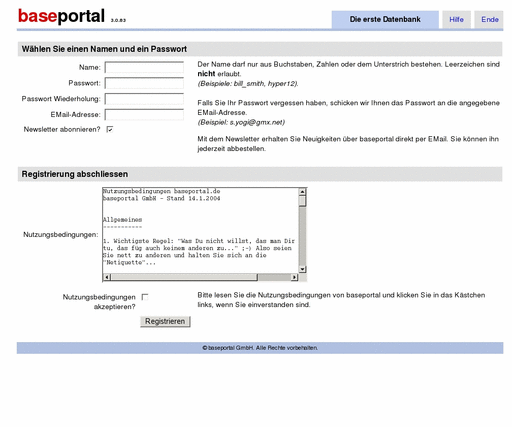Click the bold word 'nicht' in the name hint
The height and width of the screenshot is (427, 512).
point(206,74)
